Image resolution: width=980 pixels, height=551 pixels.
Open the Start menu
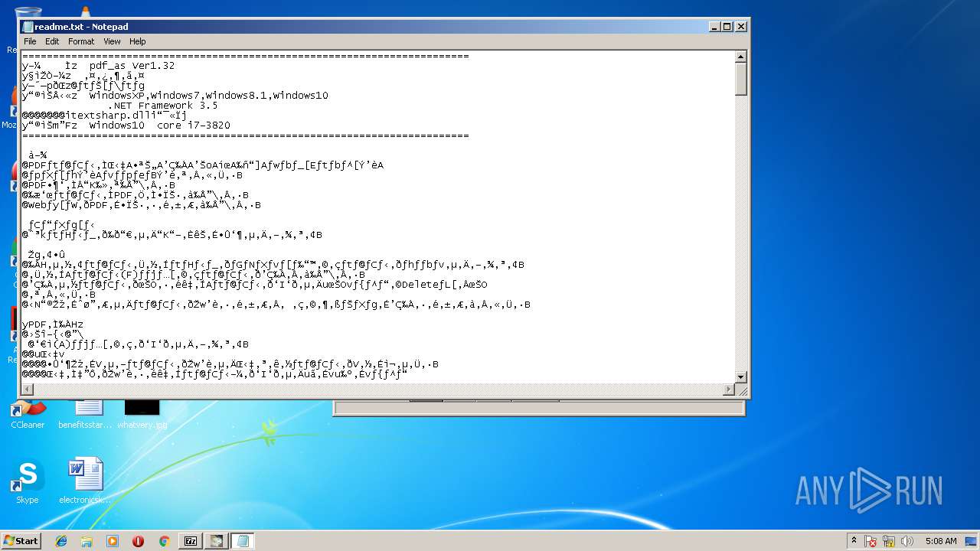pyautogui.click(x=21, y=541)
